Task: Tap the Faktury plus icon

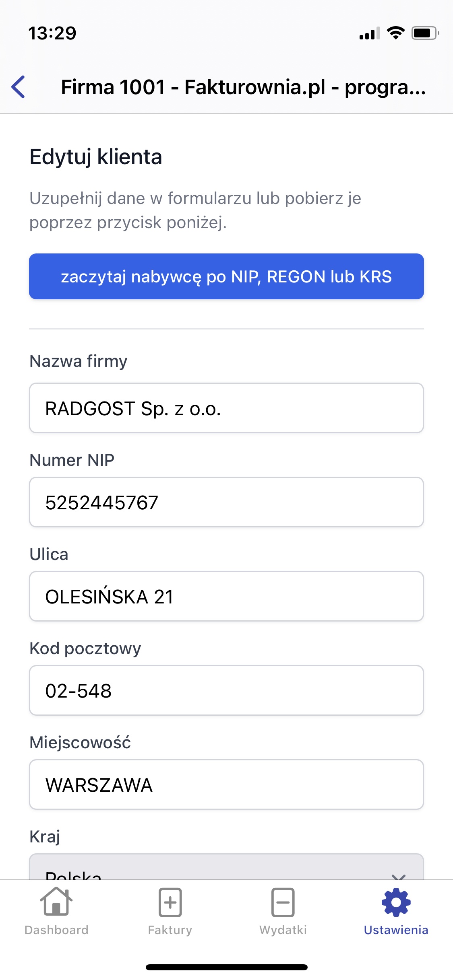Action: tap(170, 902)
